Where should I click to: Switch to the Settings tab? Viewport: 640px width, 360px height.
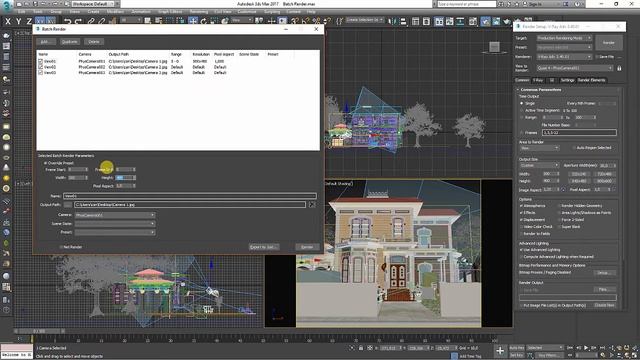(567, 80)
